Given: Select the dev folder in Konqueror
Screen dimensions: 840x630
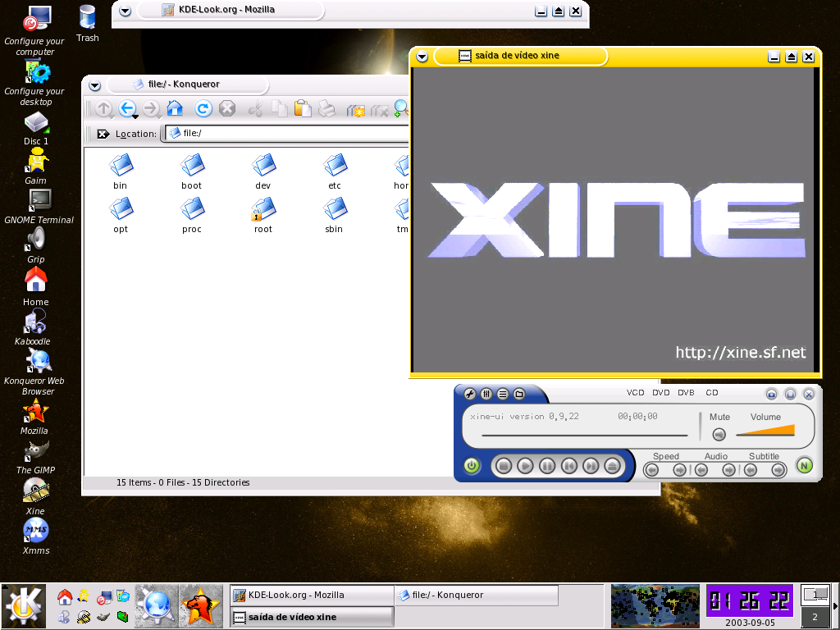Looking at the screenshot, I should pos(263,171).
